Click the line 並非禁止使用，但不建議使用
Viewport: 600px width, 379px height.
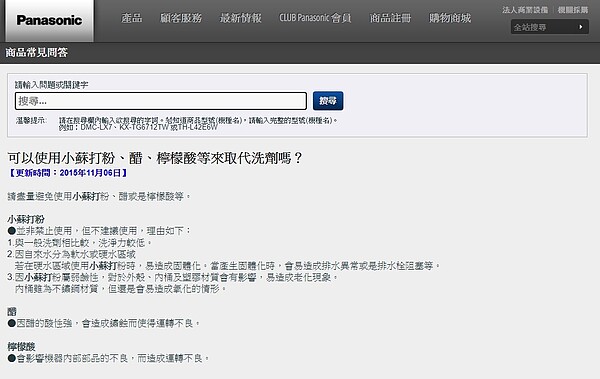point(99,231)
